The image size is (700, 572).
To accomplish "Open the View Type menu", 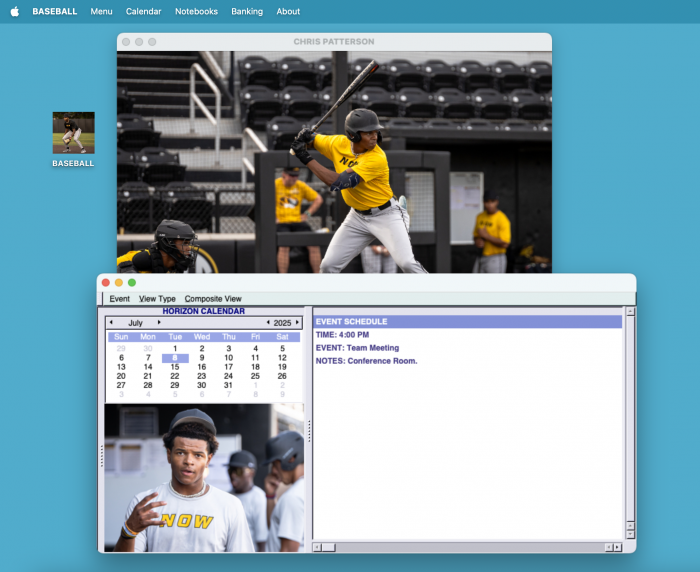I will 157,299.
